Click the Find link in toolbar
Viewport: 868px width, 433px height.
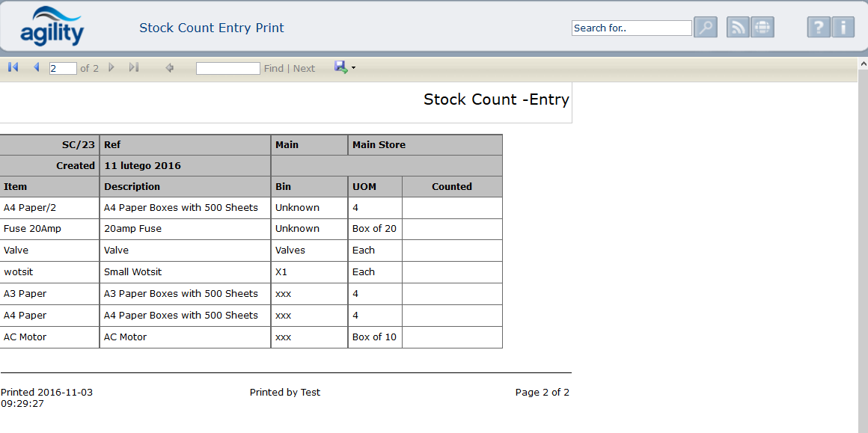pos(274,68)
